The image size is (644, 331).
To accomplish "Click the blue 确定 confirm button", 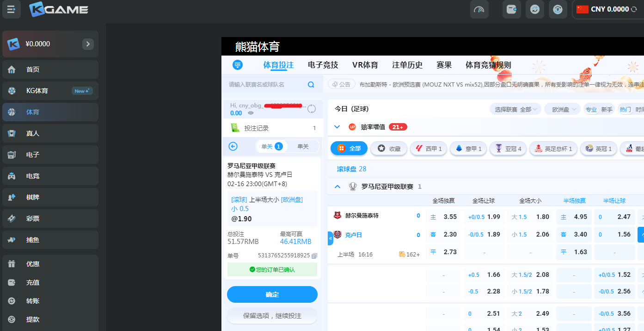I will pos(272,294).
